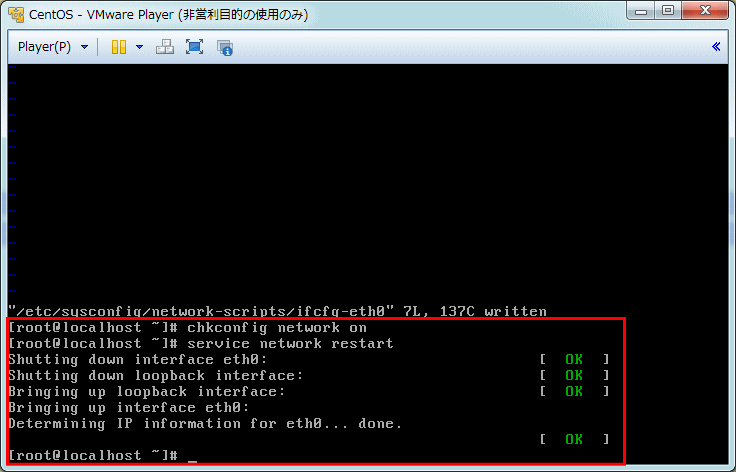Click the OK status for shutting down eth0
Screen dimensions: 736x472
573,360
